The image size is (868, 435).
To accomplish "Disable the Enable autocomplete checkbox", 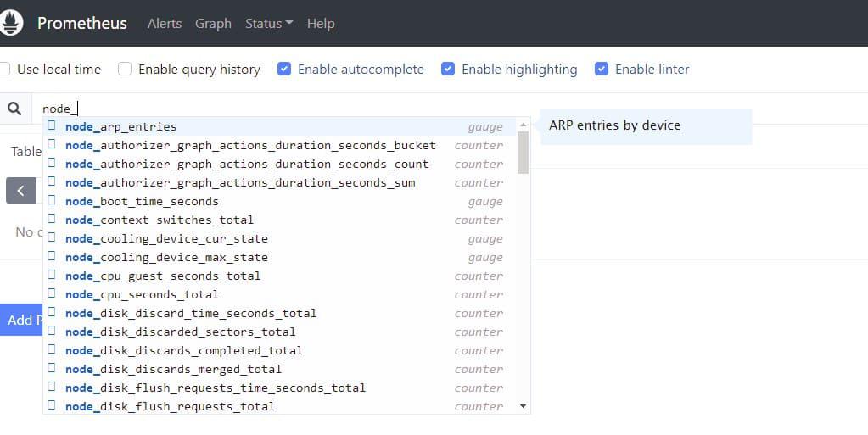I will click(x=284, y=70).
